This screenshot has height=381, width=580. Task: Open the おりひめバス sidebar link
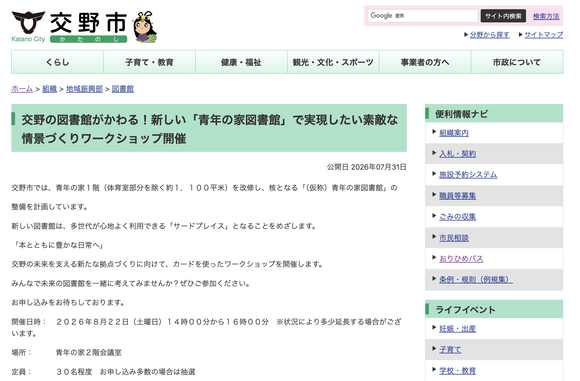[461, 259]
